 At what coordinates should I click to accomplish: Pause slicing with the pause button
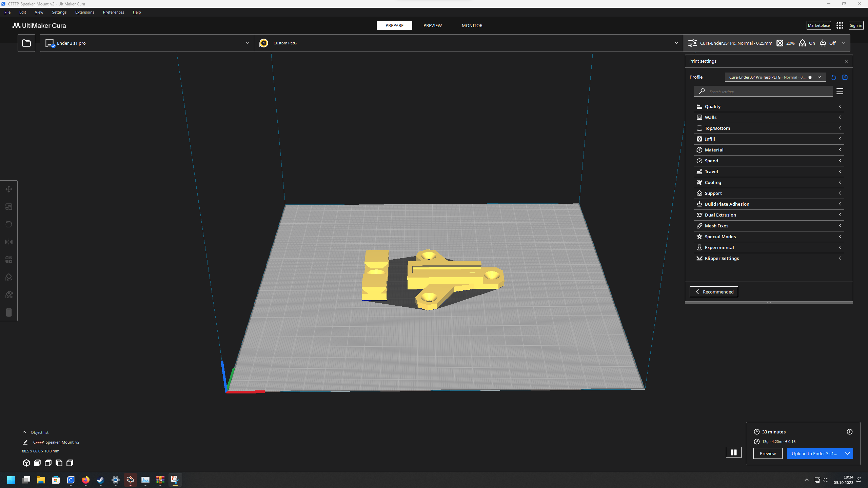tap(733, 452)
